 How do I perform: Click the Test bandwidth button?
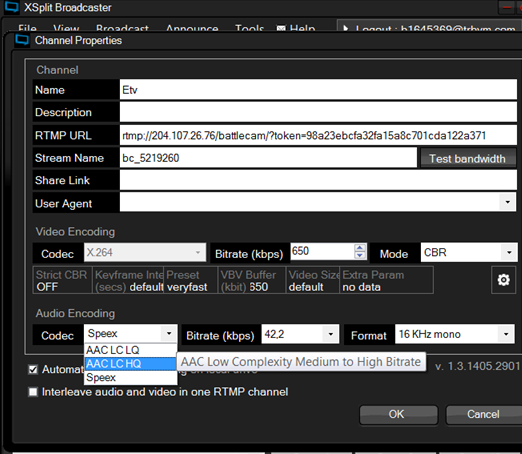click(x=467, y=159)
